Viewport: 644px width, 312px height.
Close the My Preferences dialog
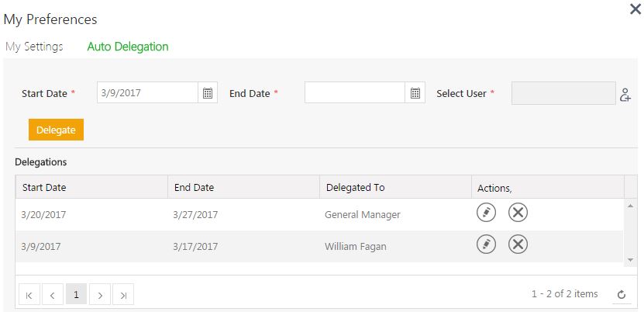(x=636, y=9)
